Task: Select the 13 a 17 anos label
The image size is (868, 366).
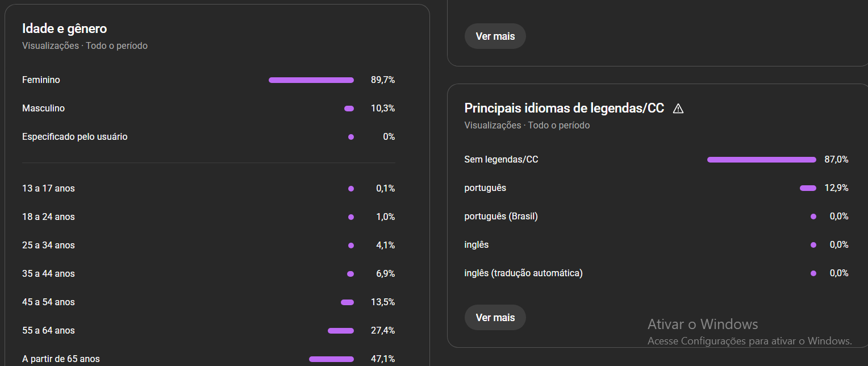Action: pyautogui.click(x=48, y=188)
